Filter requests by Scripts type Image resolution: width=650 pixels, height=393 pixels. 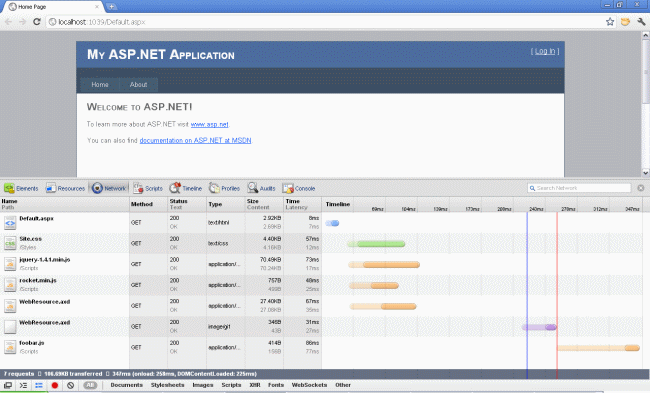[x=231, y=385]
